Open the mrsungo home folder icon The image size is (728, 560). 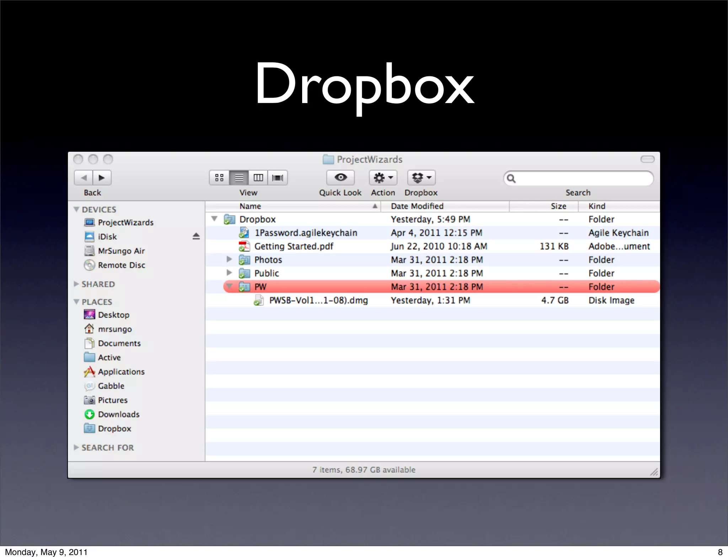pyautogui.click(x=89, y=329)
